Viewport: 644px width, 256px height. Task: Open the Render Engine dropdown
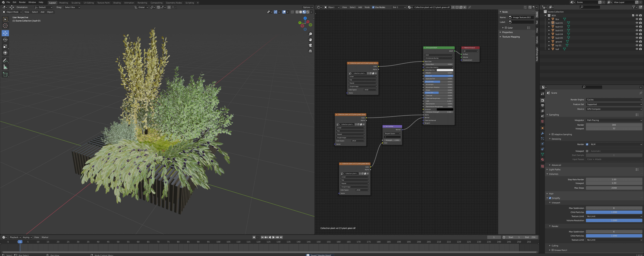(x=614, y=100)
